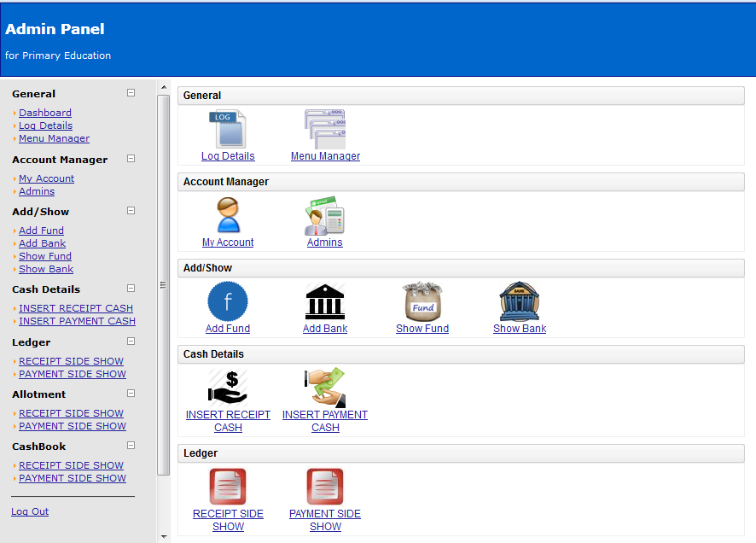This screenshot has height=543, width=756.
Task: Select the black Add Bank building icon
Action: 325,302
